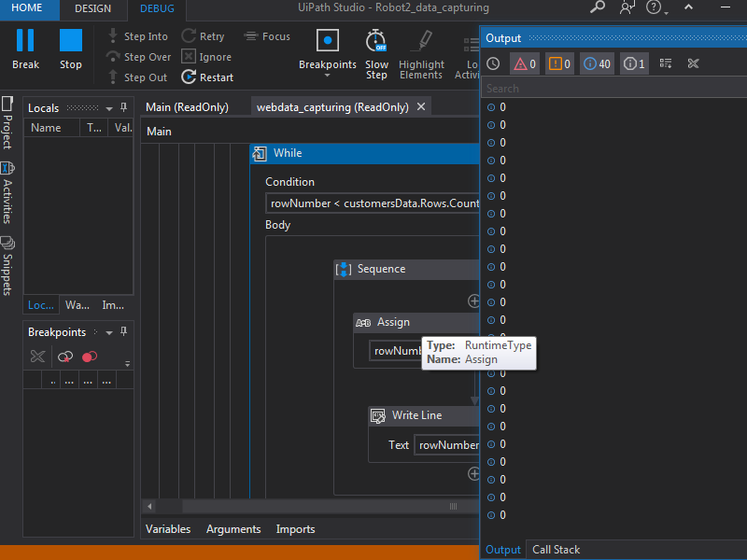This screenshot has height=560, width=747.
Task: Expand Breakpoints toolbar overflow arrow
Action: (x=128, y=364)
